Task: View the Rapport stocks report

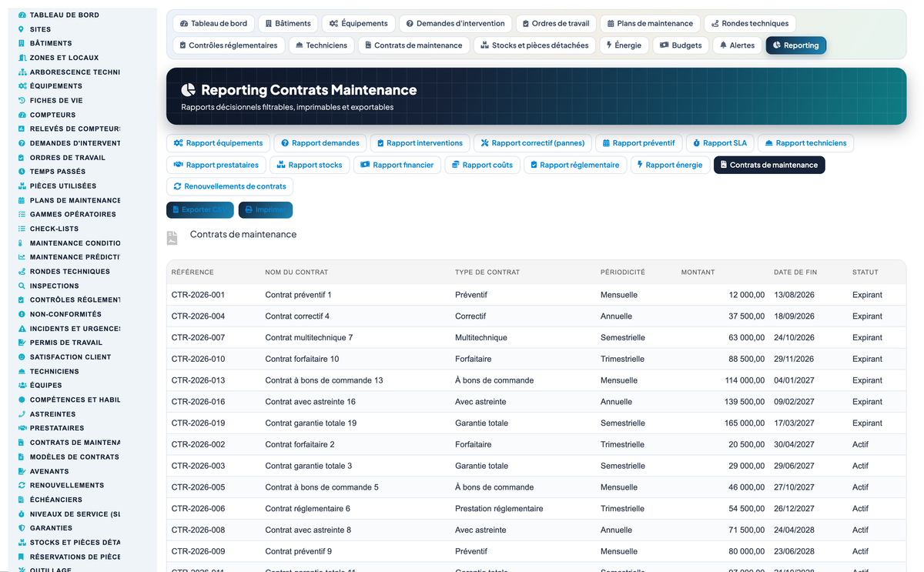Action: pyautogui.click(x=310, y=165)
